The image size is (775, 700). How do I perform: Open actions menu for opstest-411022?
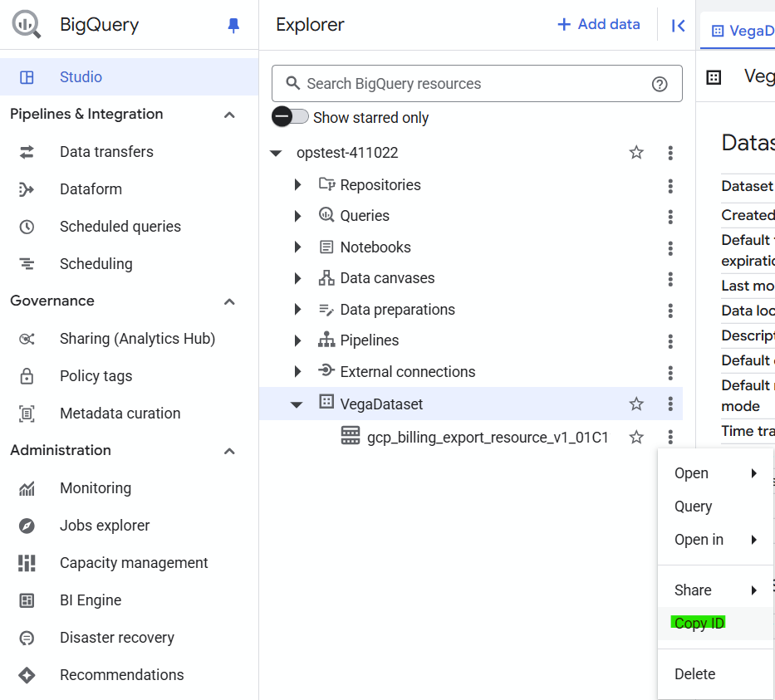click(x=670, y=153)
